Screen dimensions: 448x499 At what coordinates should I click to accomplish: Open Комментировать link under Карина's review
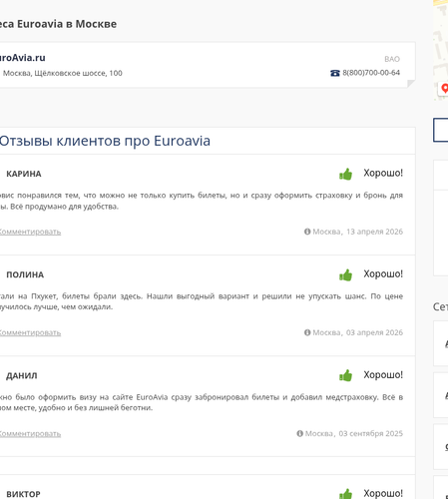point(30,232)
